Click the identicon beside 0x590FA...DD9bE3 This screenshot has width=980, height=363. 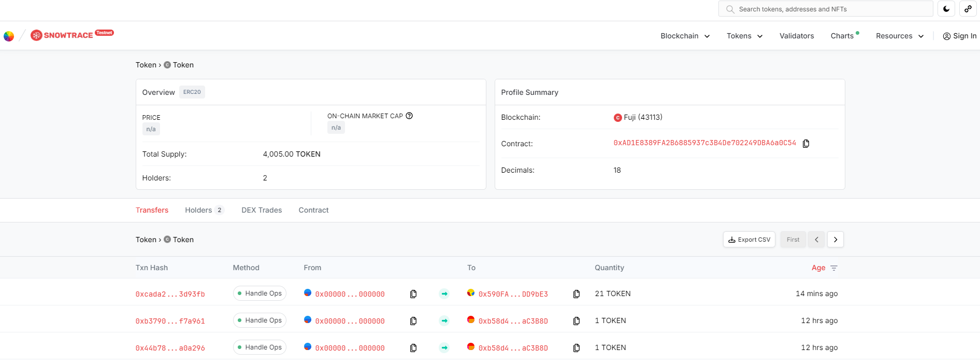coord(471,292)
